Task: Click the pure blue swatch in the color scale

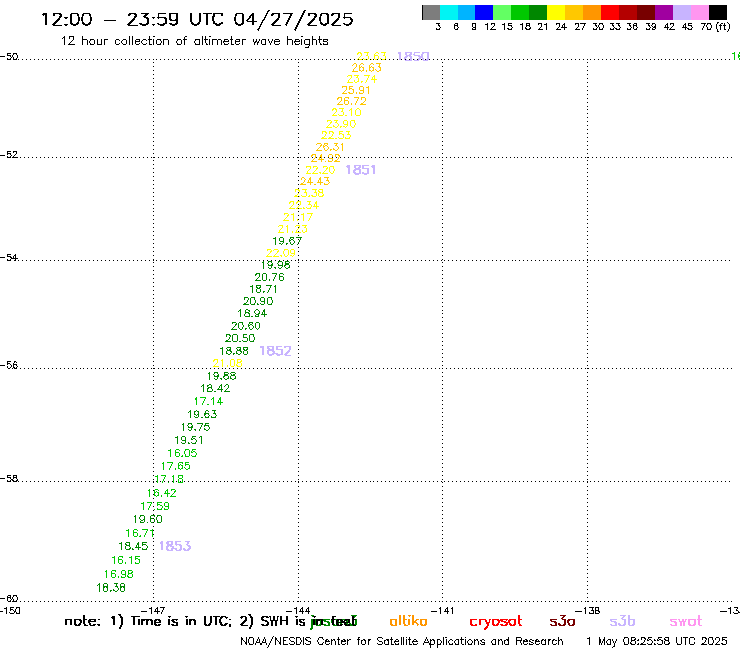Action: coord(484,12)
